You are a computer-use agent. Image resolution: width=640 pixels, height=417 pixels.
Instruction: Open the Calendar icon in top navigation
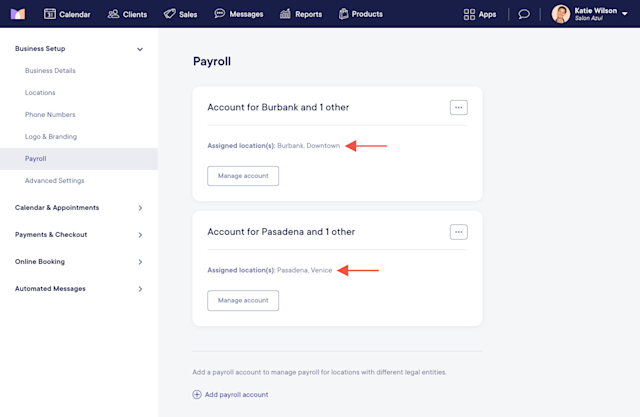click(50, 14)
